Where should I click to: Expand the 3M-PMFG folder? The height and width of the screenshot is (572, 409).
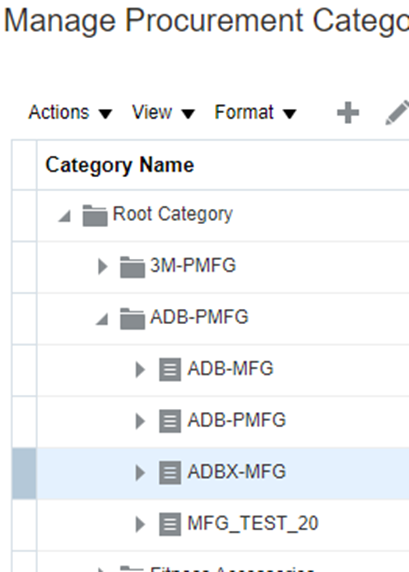click(x=103, y=266)
